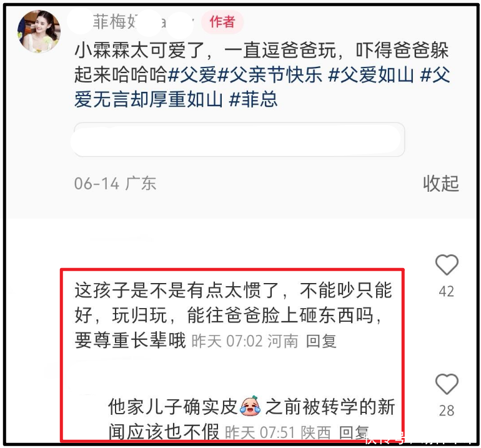Screen dimensions: 481x448
Task: Open the #菲总 hashtag
Action: [x=254, y=99]
